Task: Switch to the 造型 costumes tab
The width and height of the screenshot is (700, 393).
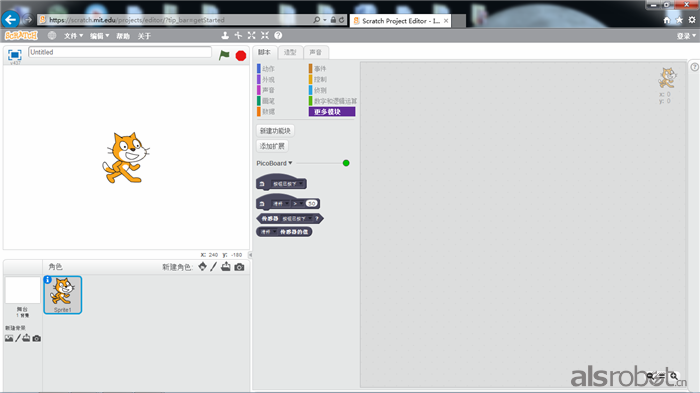Action: [x=290, y=52]
